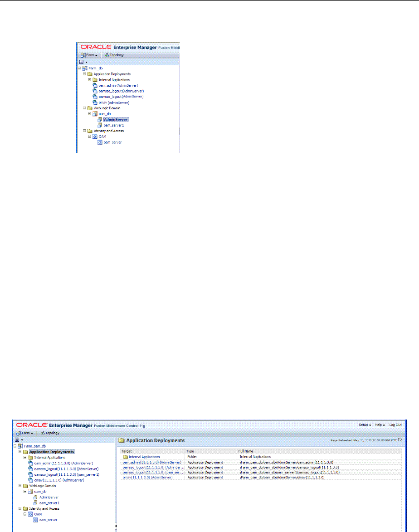This screenshot has height=532, width=419.
Task: Click oamsso_logout(11.1.1.3.0) (oam_server1) tree icon
Action: (x=30, y=474)
